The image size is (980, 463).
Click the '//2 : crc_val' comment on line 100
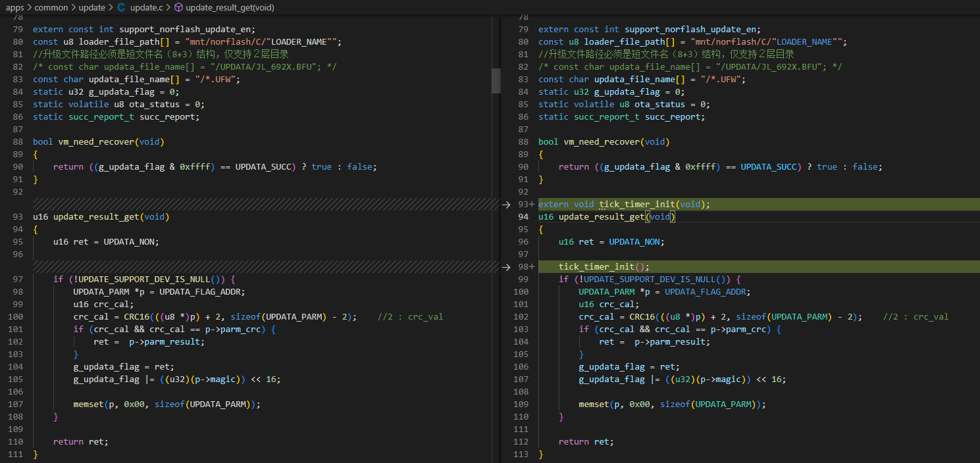410,317
